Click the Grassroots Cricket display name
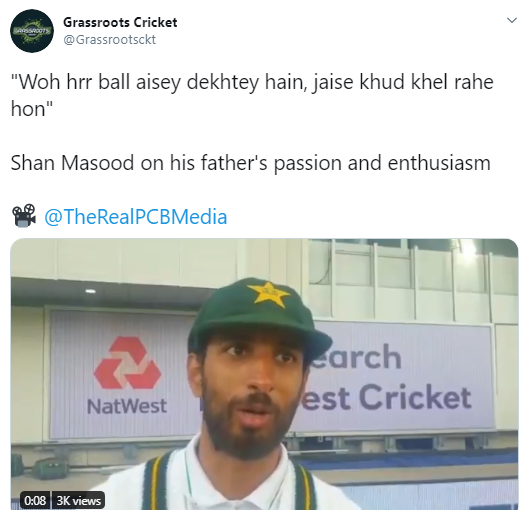The width and height of the screenshot is (527, 510). 120,23
